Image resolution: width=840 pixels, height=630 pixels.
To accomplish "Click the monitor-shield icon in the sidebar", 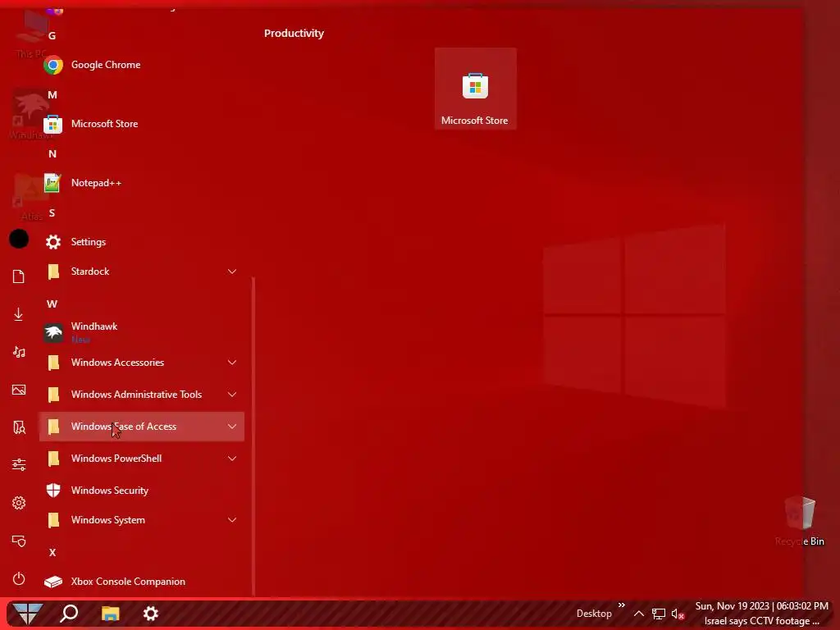I will tap(19, 541).
